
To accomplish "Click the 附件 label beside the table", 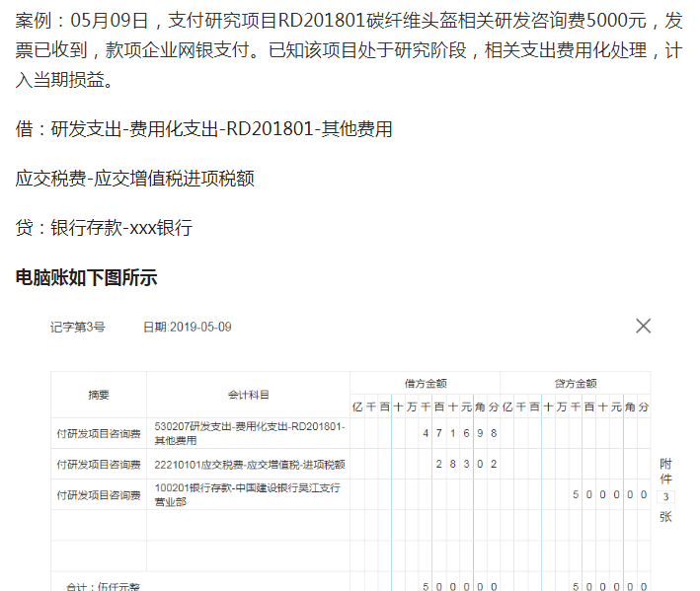I will tap(665, 471).
